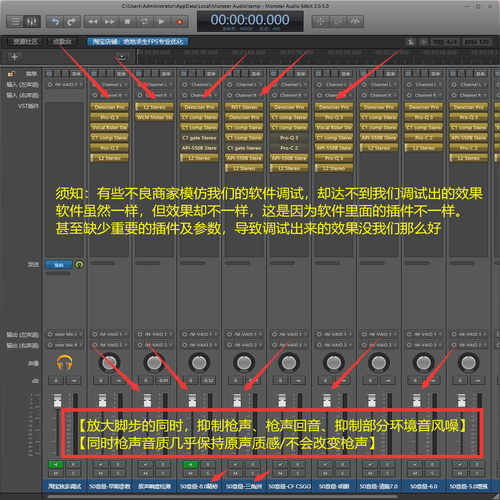Open Channel L input dropdown on second strip
Viewport: 500px width, 500px height.
pos(109,85)
